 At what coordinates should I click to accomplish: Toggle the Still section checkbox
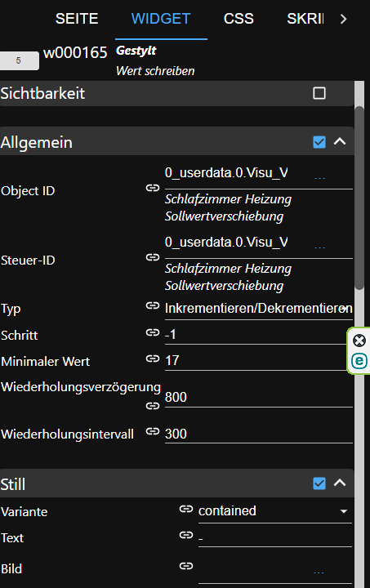[x=319, y=483]
